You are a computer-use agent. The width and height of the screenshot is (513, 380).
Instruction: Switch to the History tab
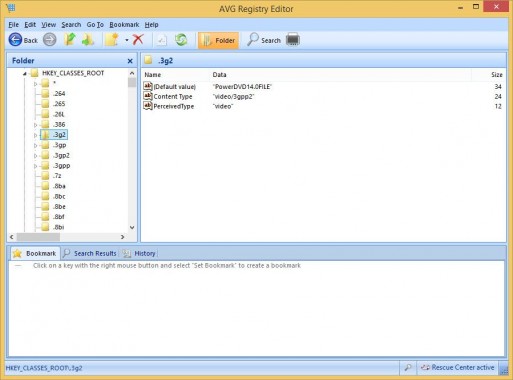tap(139, 253)
